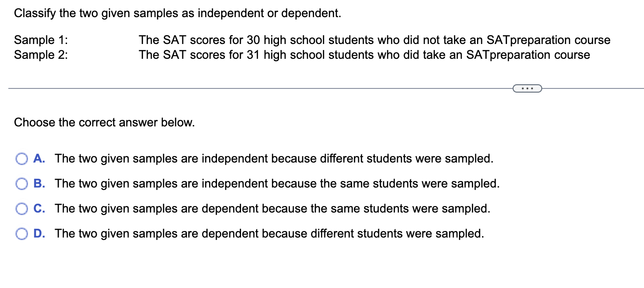
Task: Click the Choose the correct answer prompt
Action: click(105, 123)
